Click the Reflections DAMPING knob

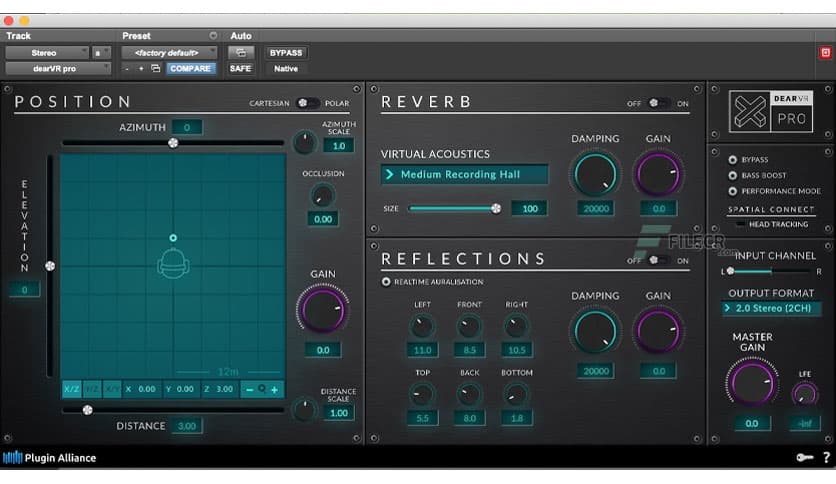(596, 332)
